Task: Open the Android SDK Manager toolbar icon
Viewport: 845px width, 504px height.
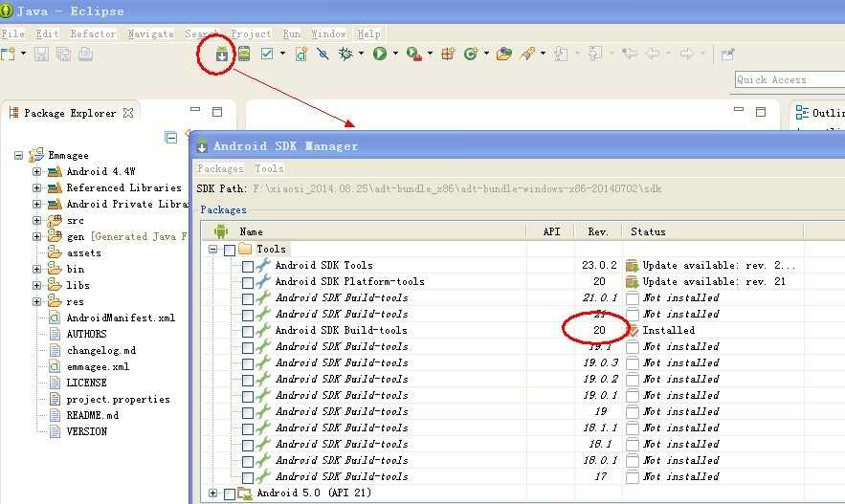Action: [221, 54]
